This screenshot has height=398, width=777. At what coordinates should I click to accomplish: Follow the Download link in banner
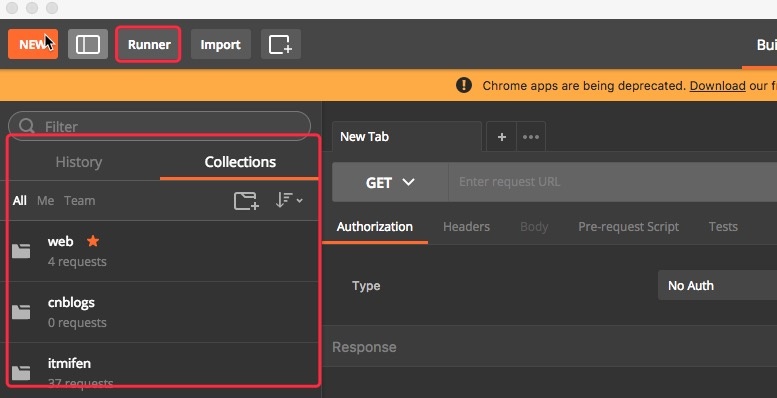(718, 85)
